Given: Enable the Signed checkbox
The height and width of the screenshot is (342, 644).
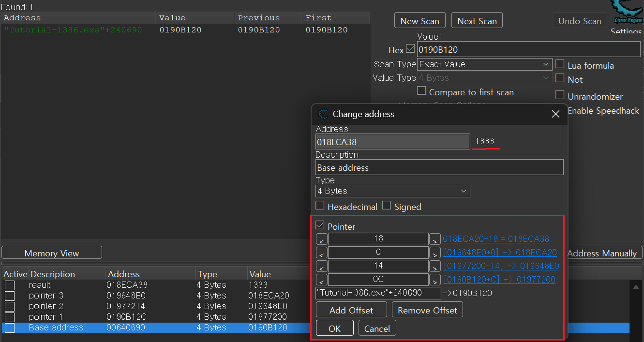Looking at the screenshot, I should coord(387,206).
